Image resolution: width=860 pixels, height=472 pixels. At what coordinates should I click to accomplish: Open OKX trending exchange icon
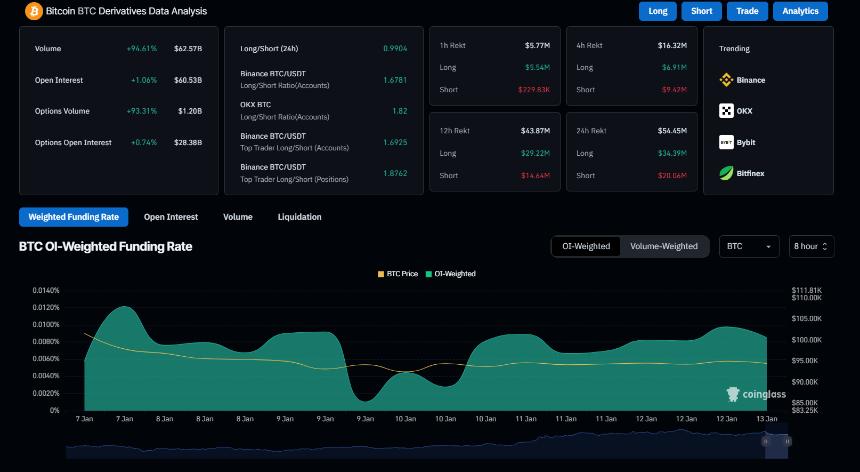726,111
